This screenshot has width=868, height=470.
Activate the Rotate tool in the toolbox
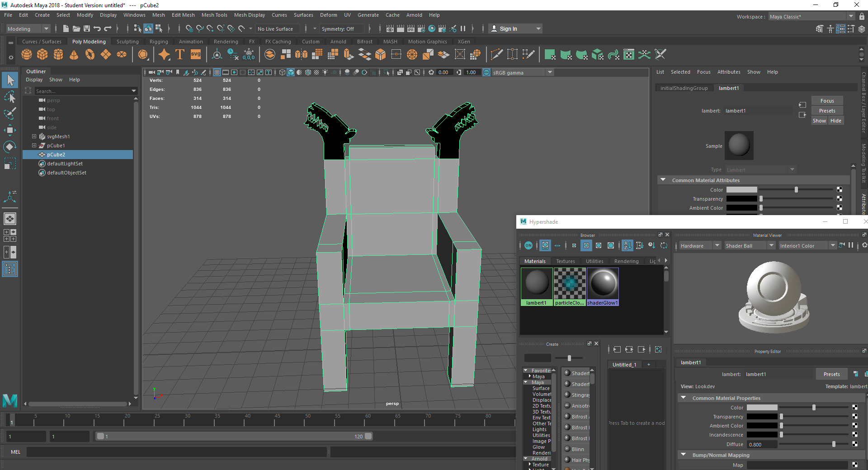click(10, 146)
